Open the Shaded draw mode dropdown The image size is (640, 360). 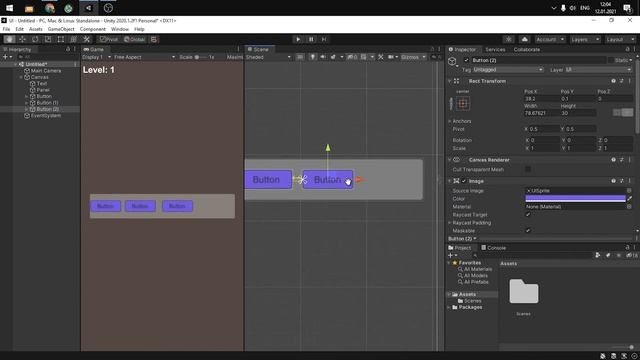pyautogui.click(x=269, y=57)
